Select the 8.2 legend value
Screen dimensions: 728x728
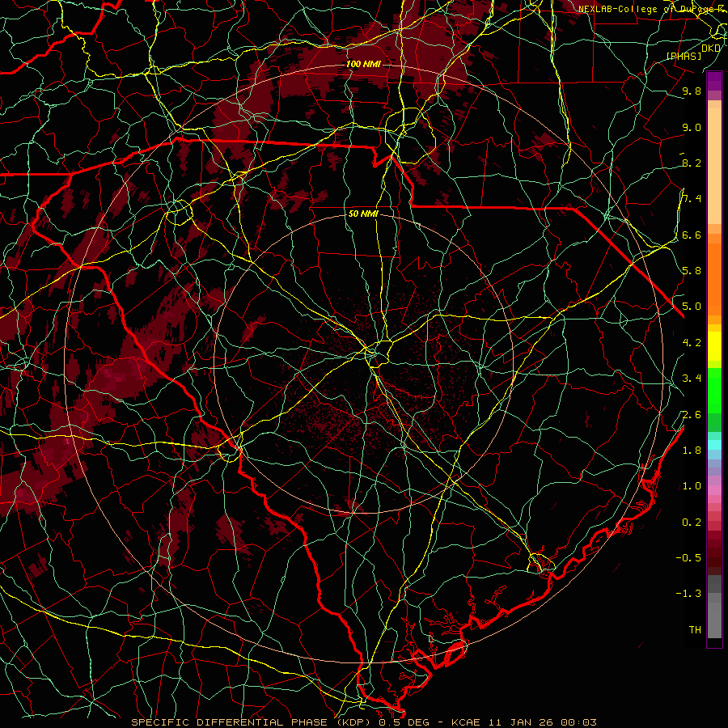click(692, 163)
